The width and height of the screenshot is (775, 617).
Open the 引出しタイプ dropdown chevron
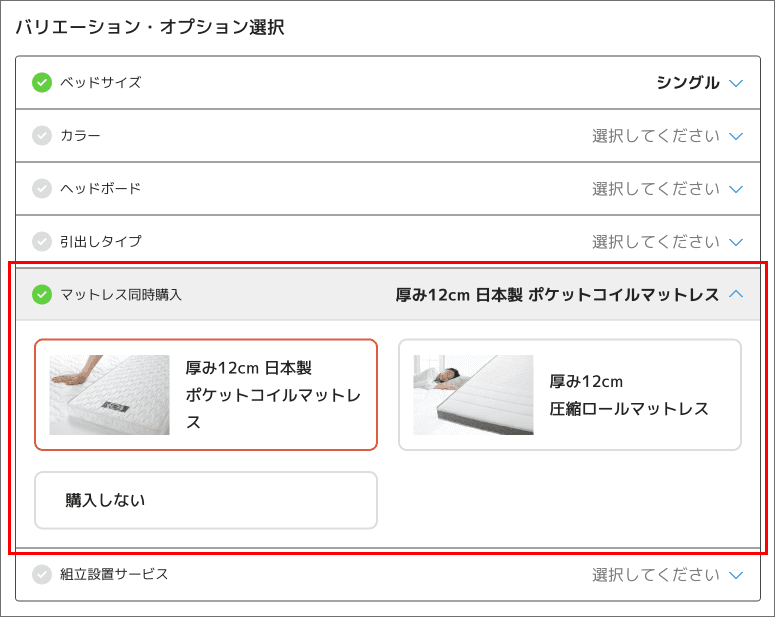(x=737, y=242)
